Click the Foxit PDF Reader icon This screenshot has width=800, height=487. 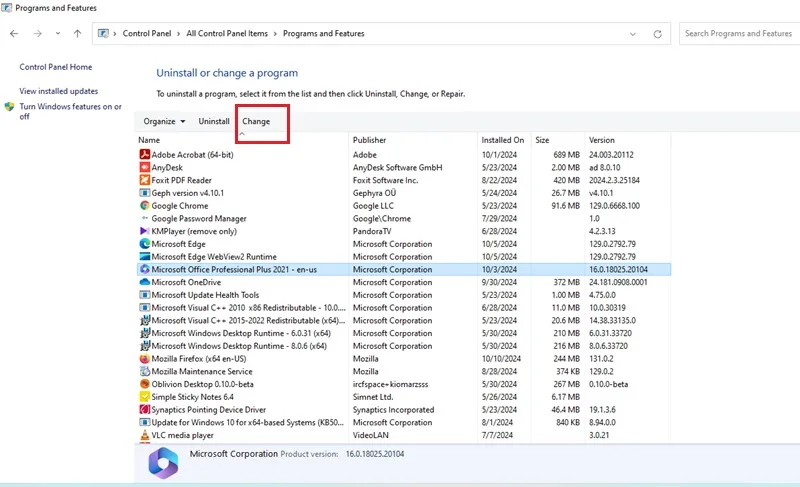[144, 180]
